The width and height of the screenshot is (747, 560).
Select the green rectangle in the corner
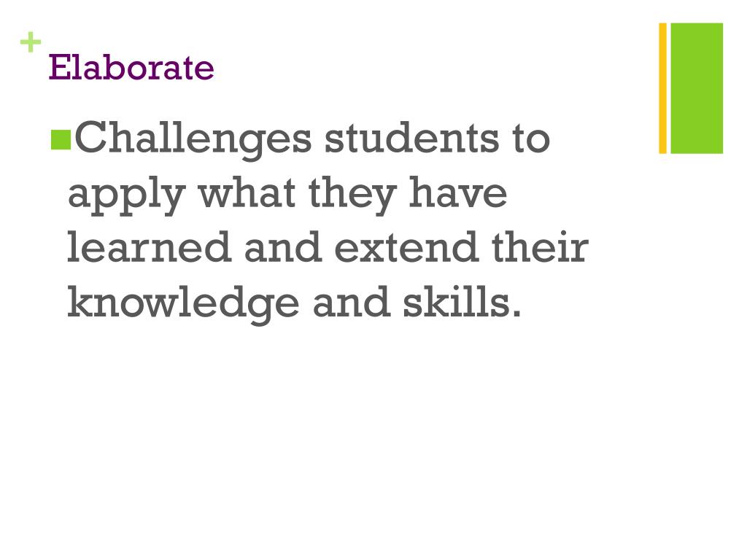tap(697, 88)
